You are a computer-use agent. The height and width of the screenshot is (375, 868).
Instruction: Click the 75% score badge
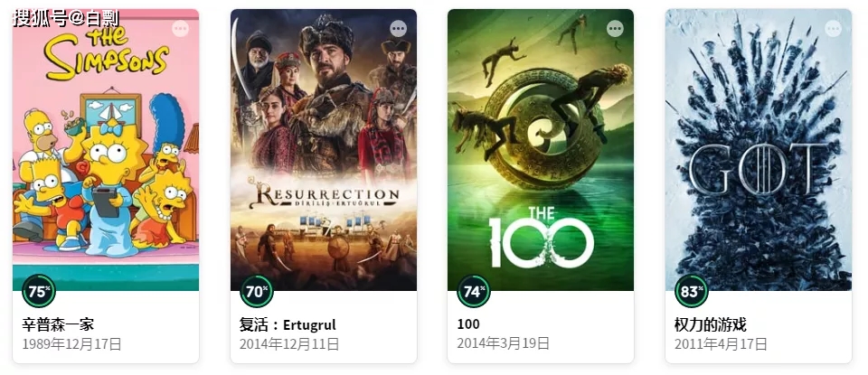click(39, 291)
